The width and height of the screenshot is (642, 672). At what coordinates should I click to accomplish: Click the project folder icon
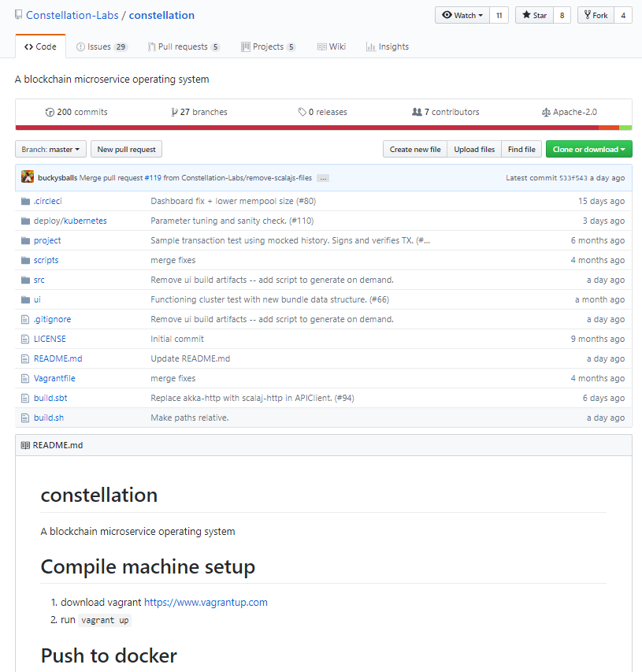pyautogui.click(x=26, y=240)
